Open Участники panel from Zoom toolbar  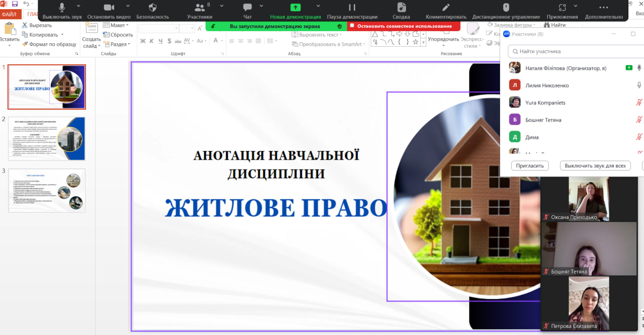click(x=200, y=11)
